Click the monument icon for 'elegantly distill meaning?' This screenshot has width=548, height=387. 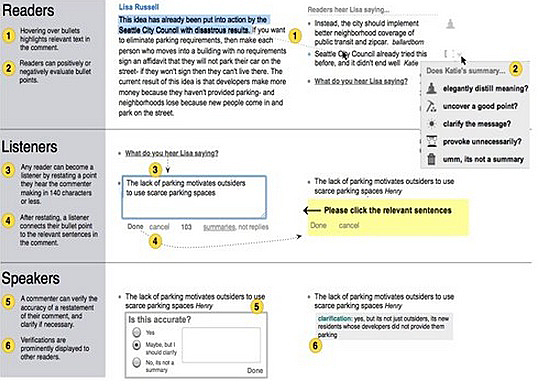[x=432, y=88]
